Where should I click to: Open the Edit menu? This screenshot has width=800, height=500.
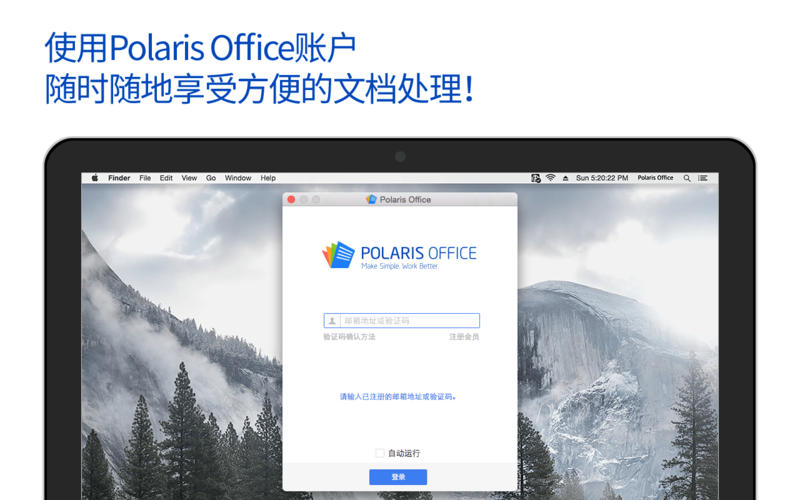pyautogui.click(x=166, y=178)
